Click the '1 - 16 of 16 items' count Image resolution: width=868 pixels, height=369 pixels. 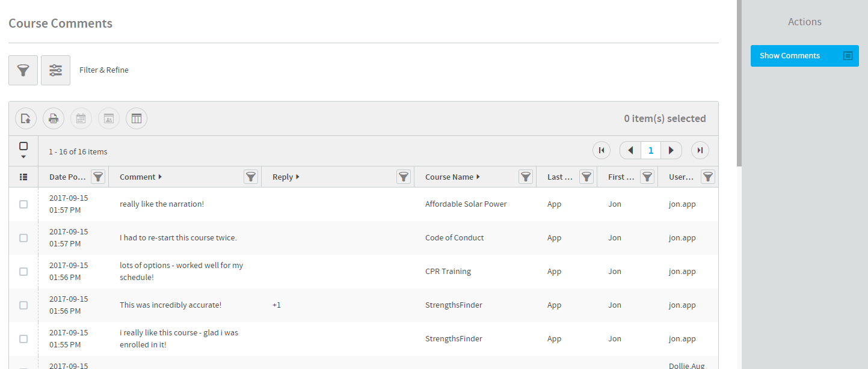coord(78,152)
